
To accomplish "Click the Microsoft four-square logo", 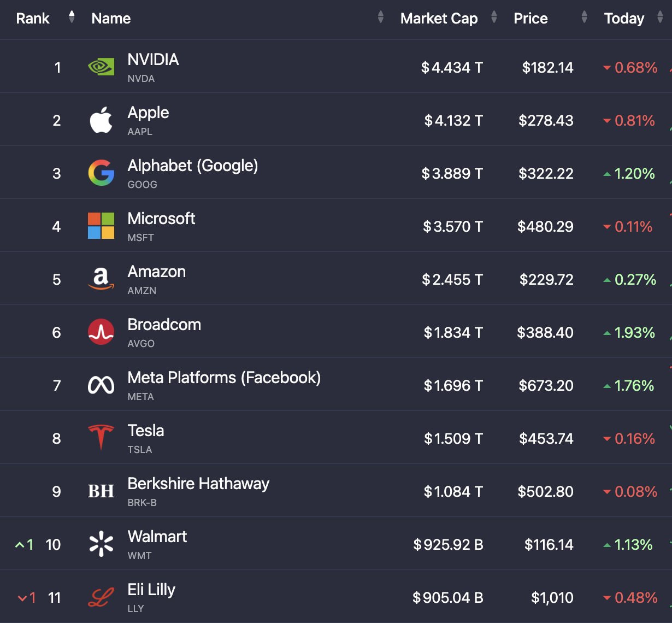I will point(101,226).
